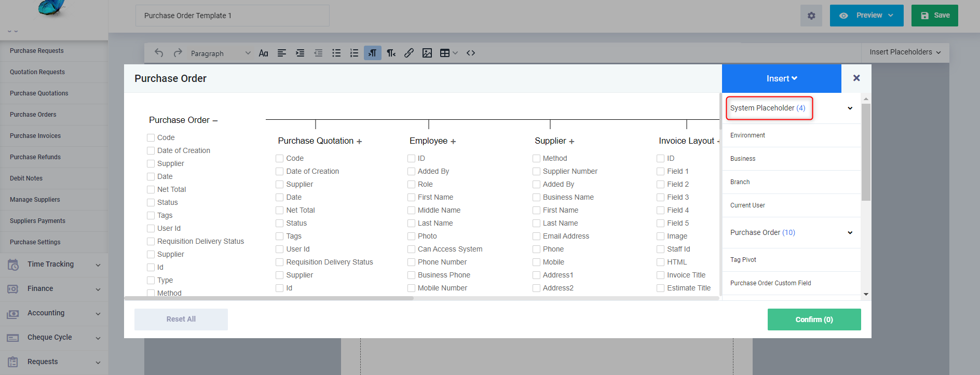Open the Paragraph style dropdown
This screenshot has height=375, width=980.
point(220,53)
